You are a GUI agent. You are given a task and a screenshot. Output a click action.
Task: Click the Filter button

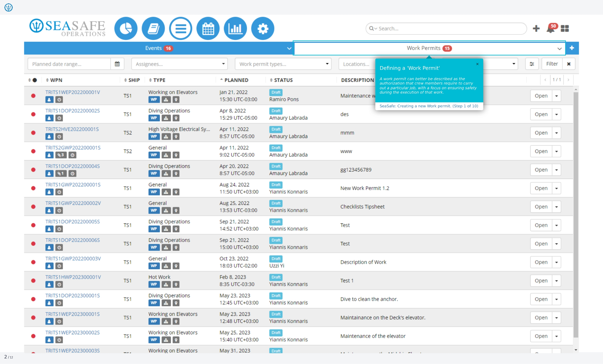pos(552,64)
